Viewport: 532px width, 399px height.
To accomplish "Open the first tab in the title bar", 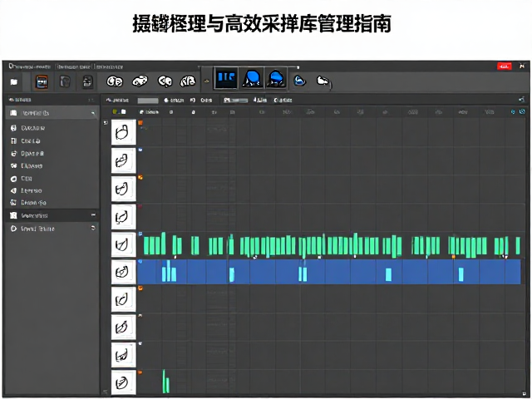I will pos(30,66).
